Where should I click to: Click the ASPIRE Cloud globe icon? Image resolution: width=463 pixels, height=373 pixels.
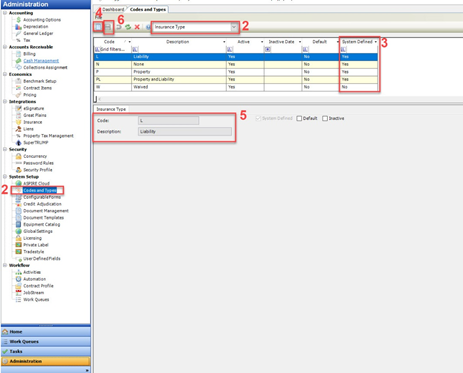coord(19,184)
